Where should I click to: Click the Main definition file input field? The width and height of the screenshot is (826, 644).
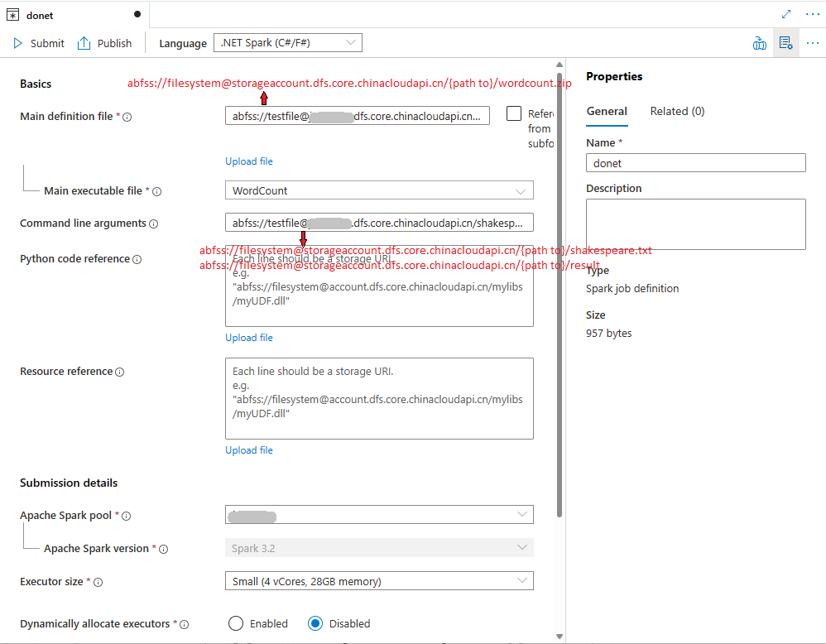pyautogui.click(x=358, y=116)
